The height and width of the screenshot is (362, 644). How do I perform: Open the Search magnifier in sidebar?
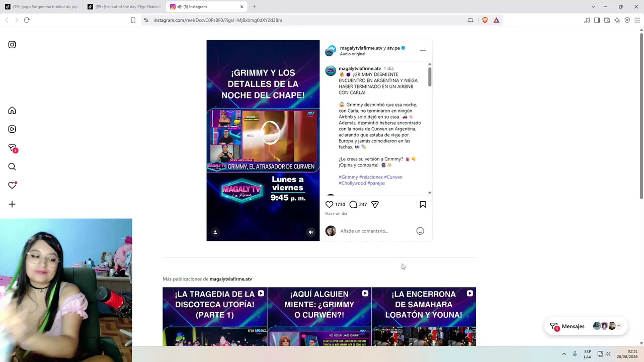(12, 167)
